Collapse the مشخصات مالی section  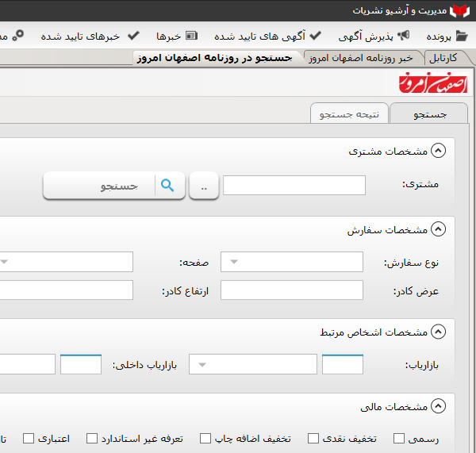[x=439, y=406]
